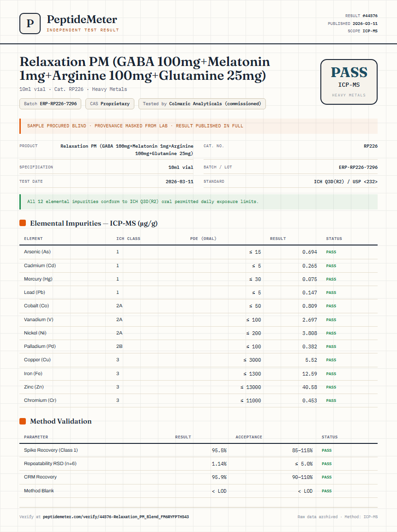Viewport: 397px width, 532px height.
Task: Click the specification value 10ml vial
Action: (x=181, y=167)
